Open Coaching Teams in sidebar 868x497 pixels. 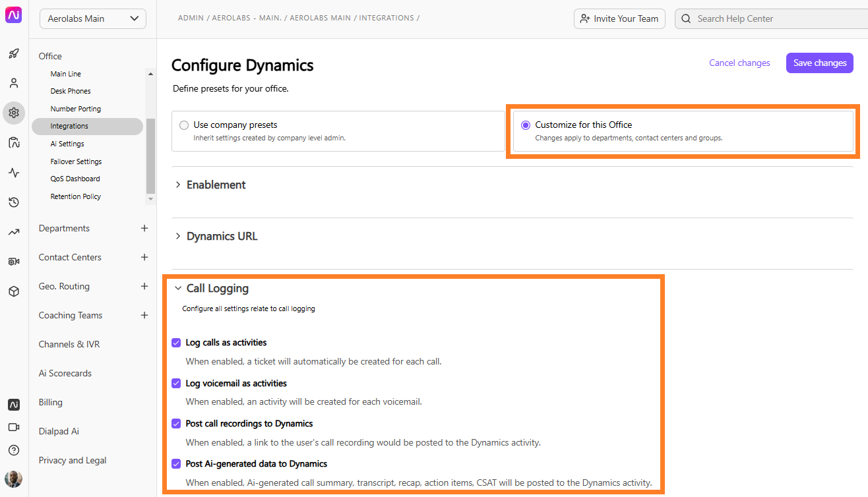pyautogui.click(x=71, y=315)
